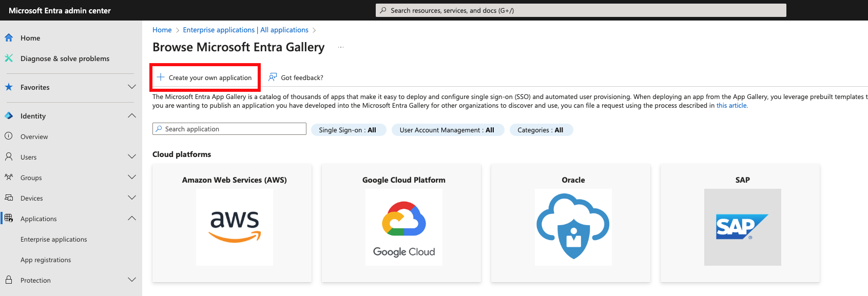Expand the Groups section chevron
The height and width of the screenshot is (296, 868).
tap(132, 177)
